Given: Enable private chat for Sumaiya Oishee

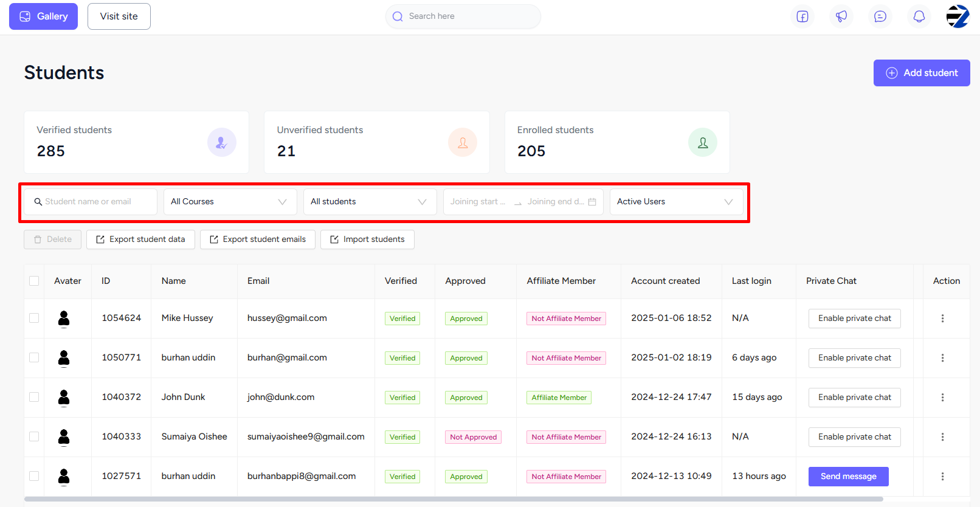Looking at the screenshot, I should [855, 437].
